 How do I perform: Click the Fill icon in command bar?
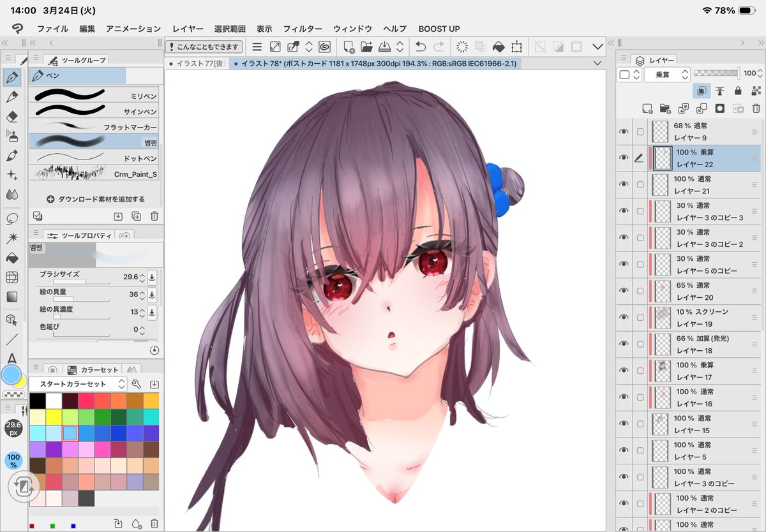499,47
